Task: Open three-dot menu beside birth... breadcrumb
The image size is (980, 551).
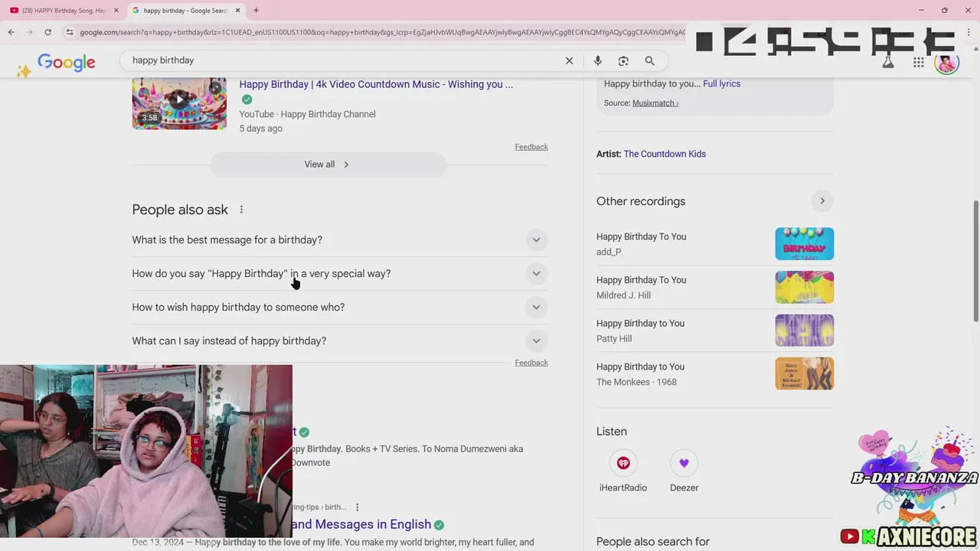Action: point(357,507)
